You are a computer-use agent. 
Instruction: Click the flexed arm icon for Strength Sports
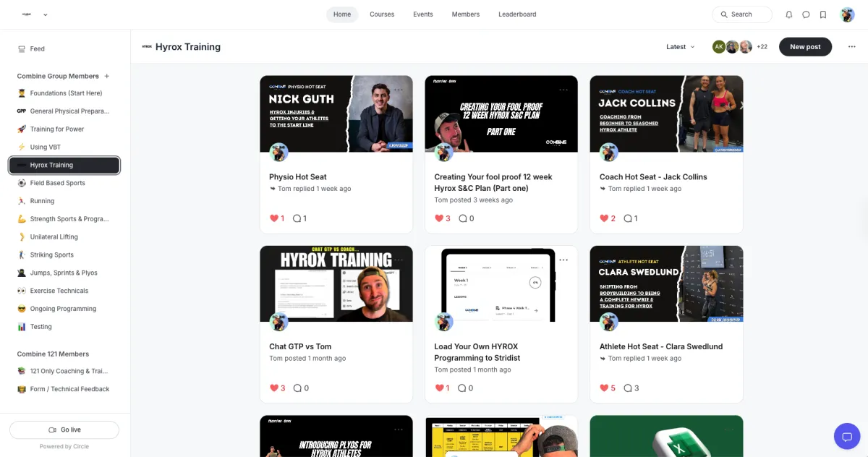22,219
